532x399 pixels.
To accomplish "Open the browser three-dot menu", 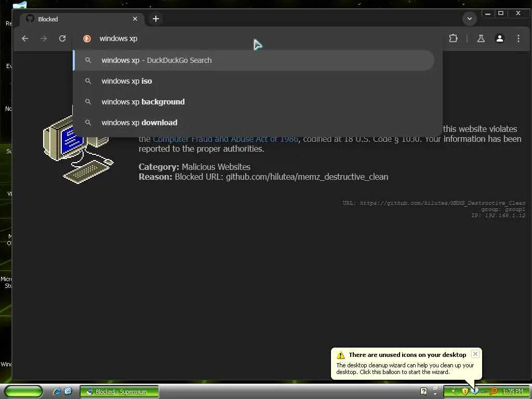I will pyautogui.click(x=518, y=38).
